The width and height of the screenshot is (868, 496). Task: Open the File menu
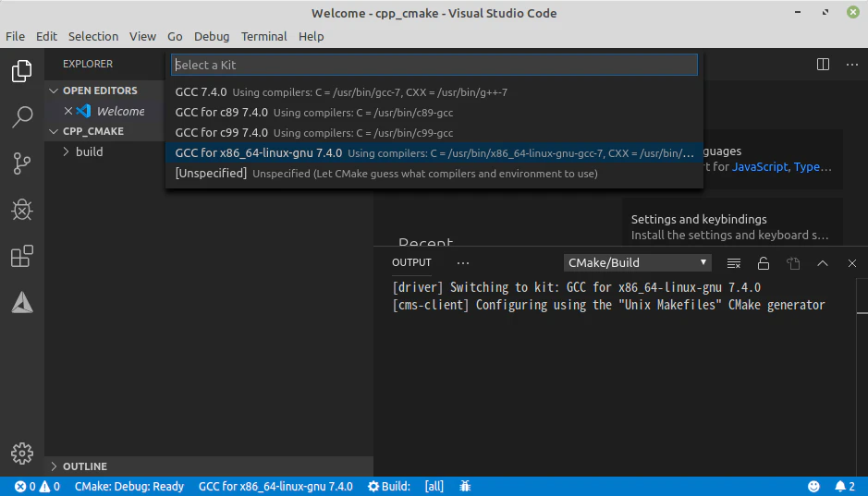[x=15, y=37]
